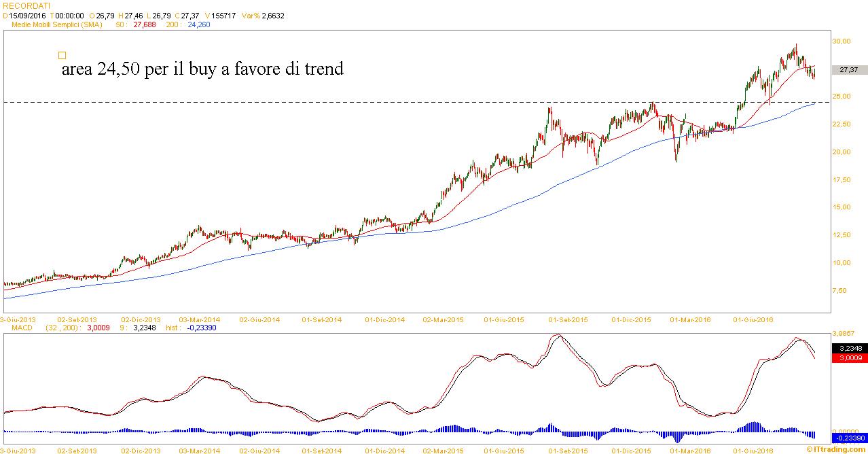
Task: Click the 15,00 price axis label
Action: [842, 207]
